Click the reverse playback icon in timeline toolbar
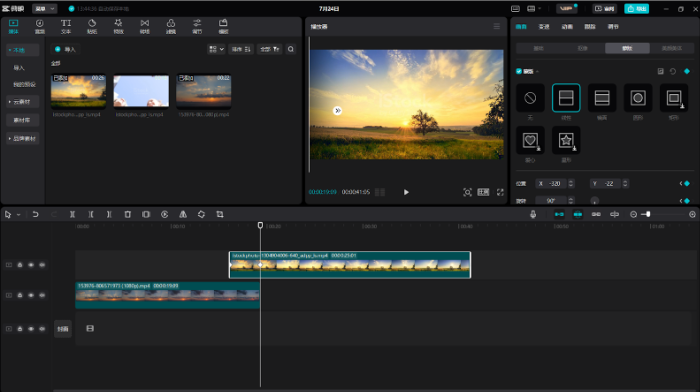 tap(164, 214)
